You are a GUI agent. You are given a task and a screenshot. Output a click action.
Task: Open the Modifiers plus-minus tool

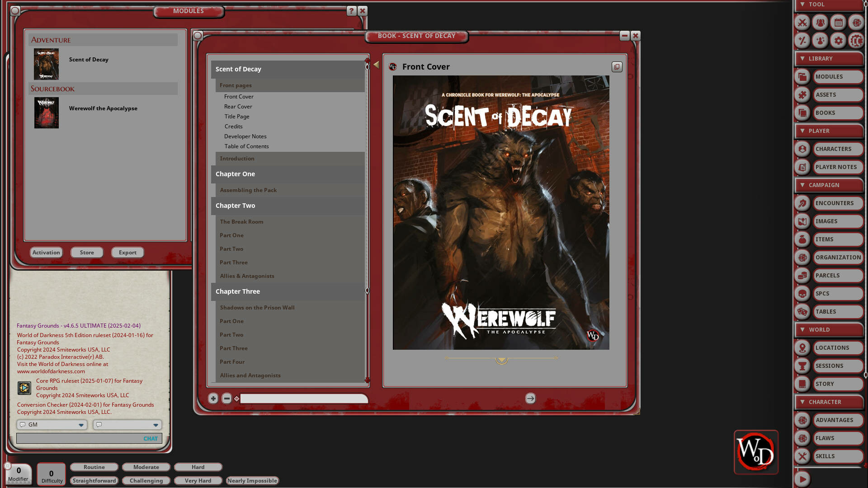tap(802, 41)
